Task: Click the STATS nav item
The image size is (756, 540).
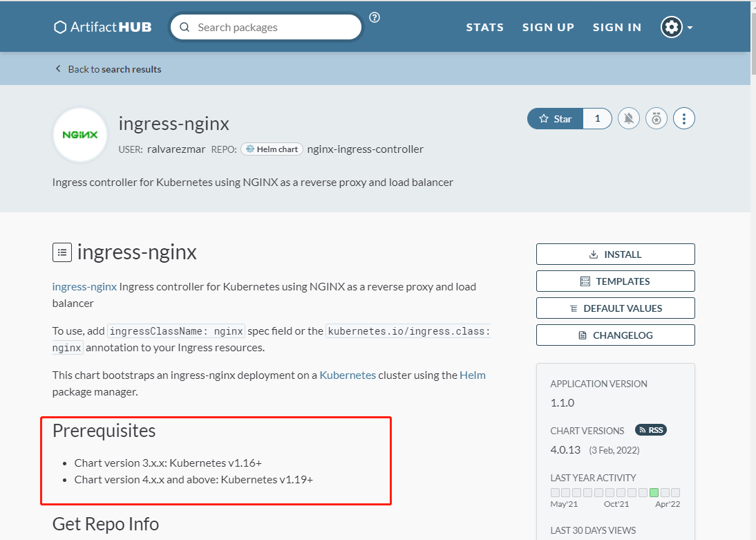Action: tap(484, 28)
